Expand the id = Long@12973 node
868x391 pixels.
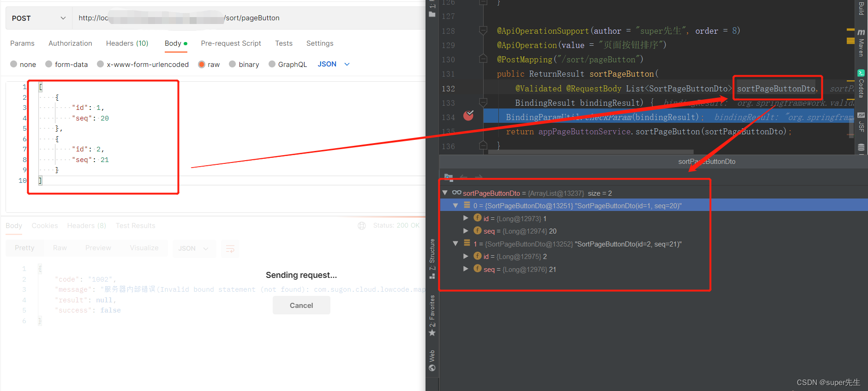466,218
